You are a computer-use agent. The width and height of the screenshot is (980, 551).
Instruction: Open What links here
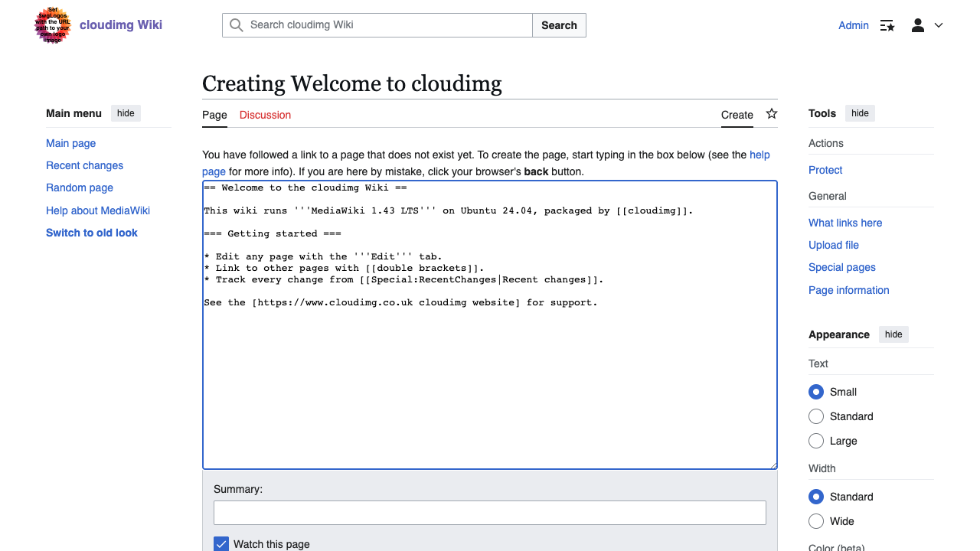coord(845,223)
